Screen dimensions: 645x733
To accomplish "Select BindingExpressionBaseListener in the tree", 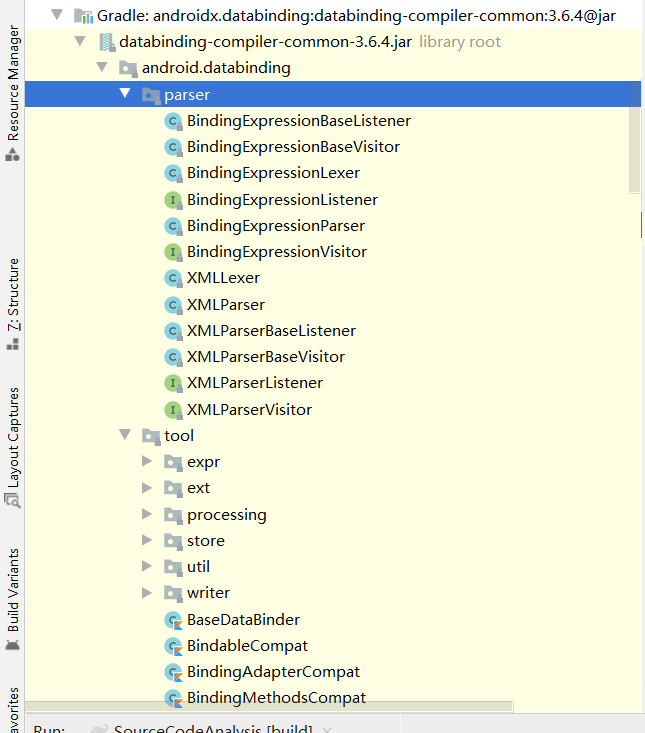I will (x=299, y=121).
